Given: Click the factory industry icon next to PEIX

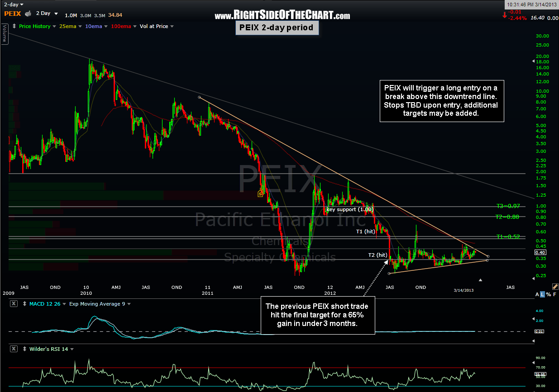Looking at the screenshot, I should (28, 13).
